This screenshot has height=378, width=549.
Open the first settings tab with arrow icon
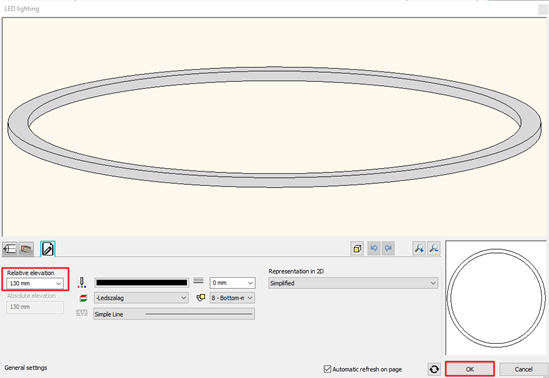pyautogui.click(x=9, y=249)
